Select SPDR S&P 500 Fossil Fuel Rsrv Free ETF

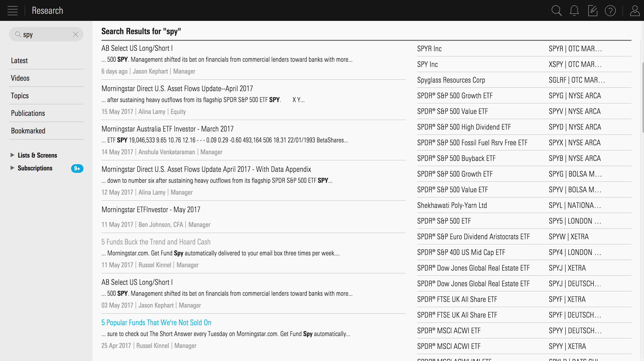(524, 143)
